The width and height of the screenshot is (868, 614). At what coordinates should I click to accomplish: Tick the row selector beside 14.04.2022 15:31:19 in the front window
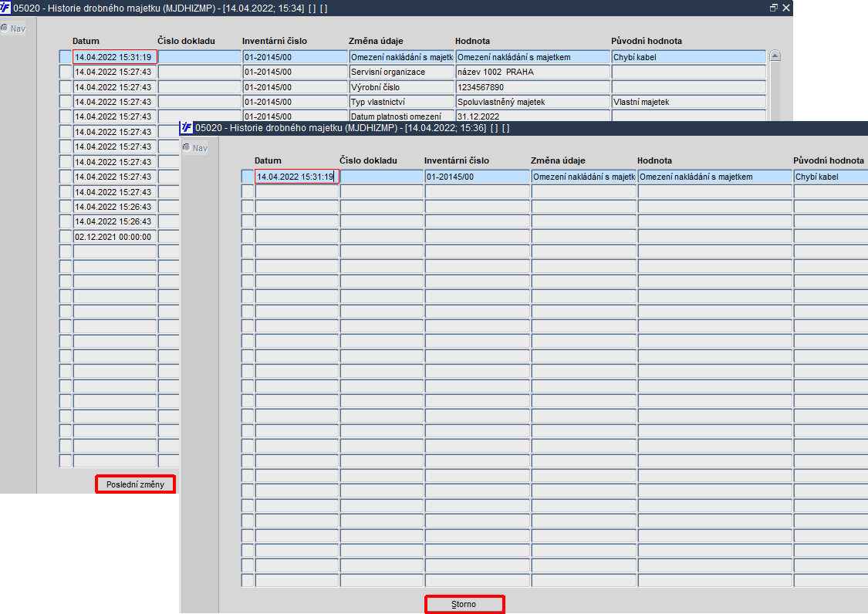point(248,177)
